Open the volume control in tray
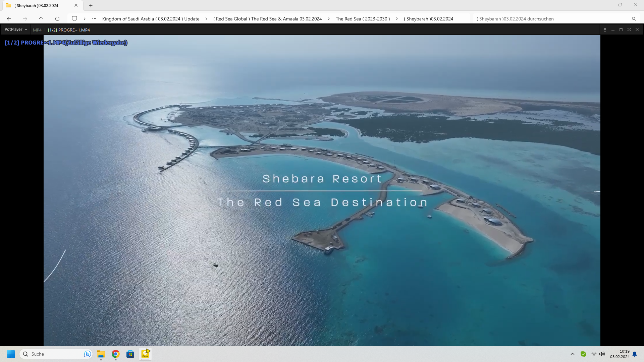 pos(602,354)
